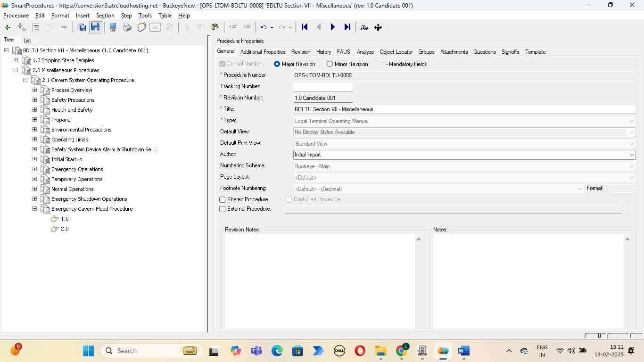This screenshot has height=362, width=644.
Task: Open the Object Locator tab
Action: [x=396, y=52]
